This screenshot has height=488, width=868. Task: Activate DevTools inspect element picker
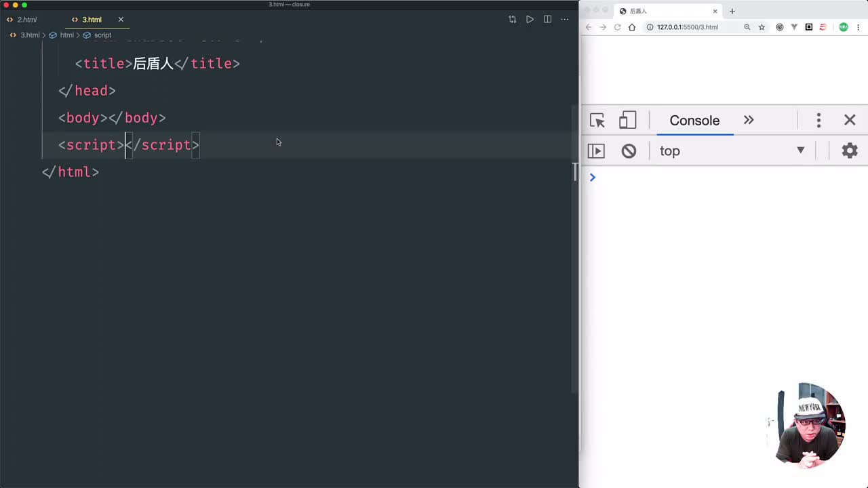[597, 121]
